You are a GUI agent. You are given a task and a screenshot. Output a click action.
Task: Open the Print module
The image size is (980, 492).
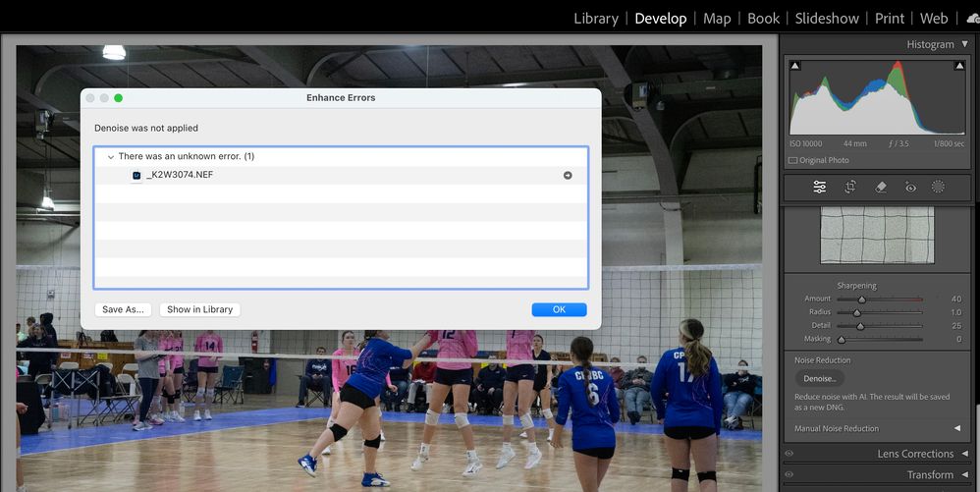coord(890,19)
